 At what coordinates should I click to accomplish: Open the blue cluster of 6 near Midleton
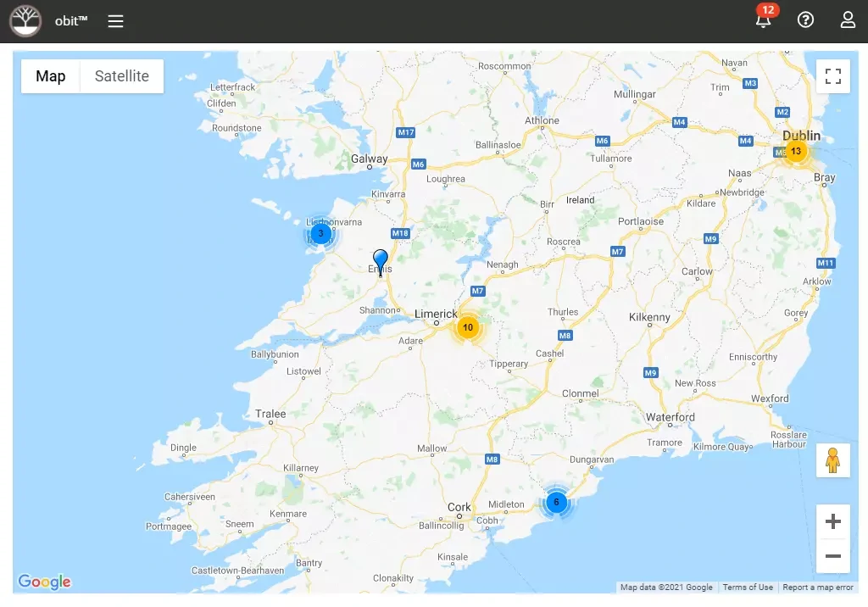(556, 503)
